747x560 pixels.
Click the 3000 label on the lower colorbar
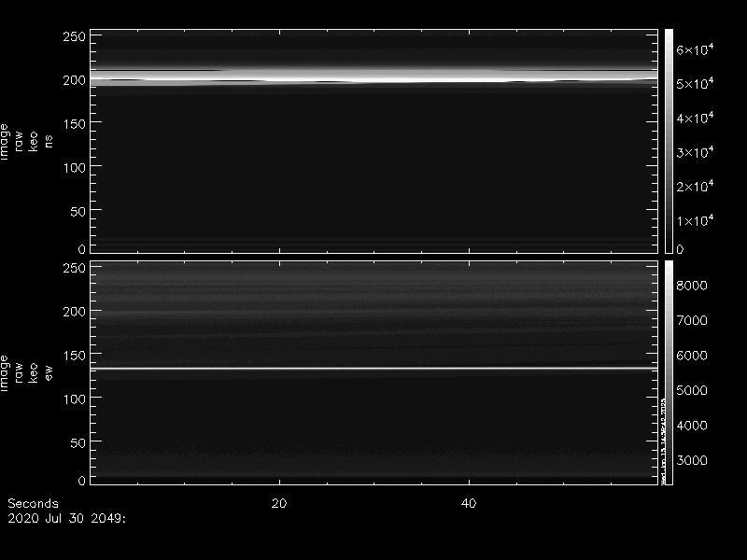point(692,461)
